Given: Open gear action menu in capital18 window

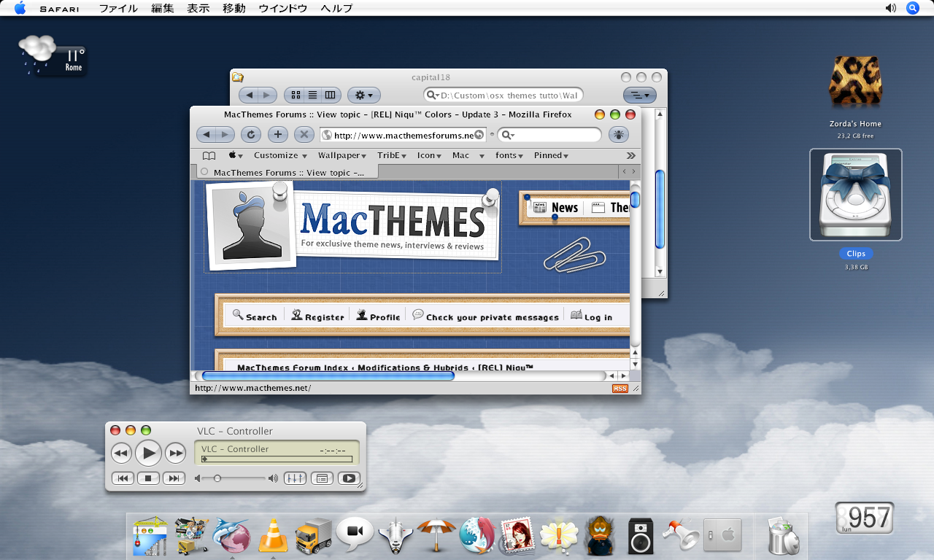Looking at the screenshot, I should tap(363, 95).
